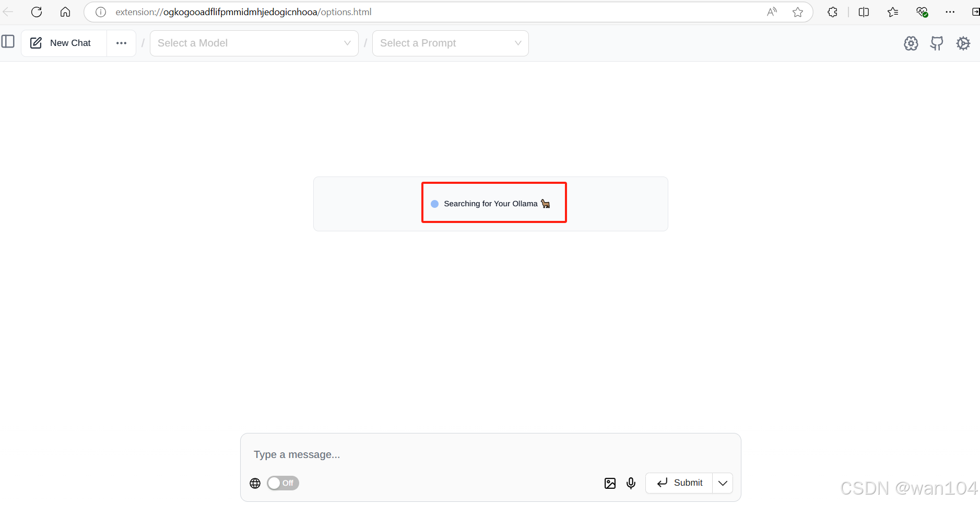Add this page to favorites star
The width and height of the screenshot is (980, 505).
[x=798, y=12]
